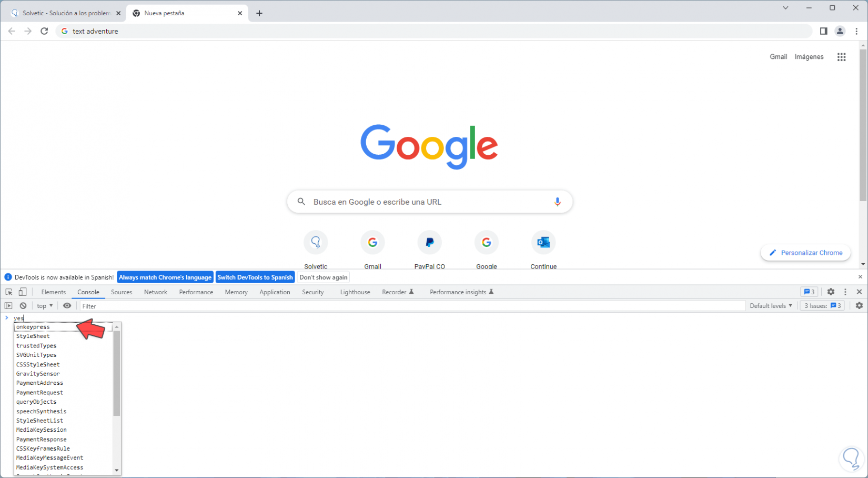Close the DevTools panel
The image size is (868, 478).
pos(859,292)
